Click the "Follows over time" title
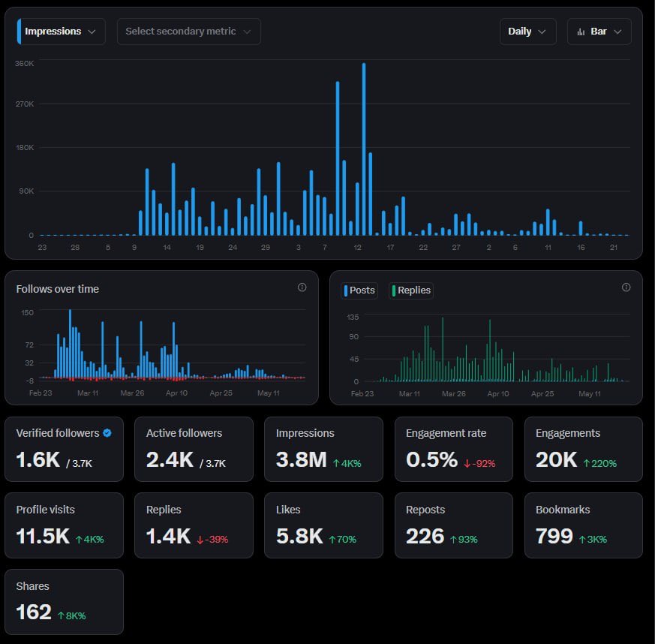The image size is (655, 644). pyautogui.click(x=58, y=289)
